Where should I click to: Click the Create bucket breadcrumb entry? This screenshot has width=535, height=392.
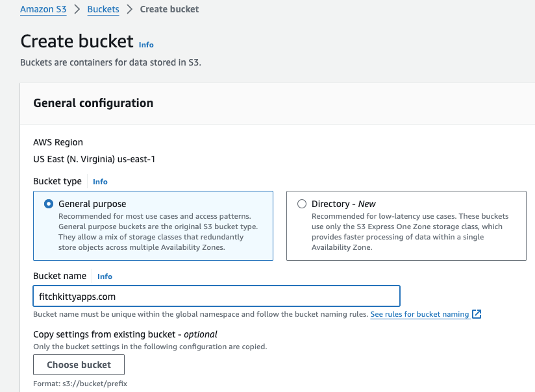169,9
